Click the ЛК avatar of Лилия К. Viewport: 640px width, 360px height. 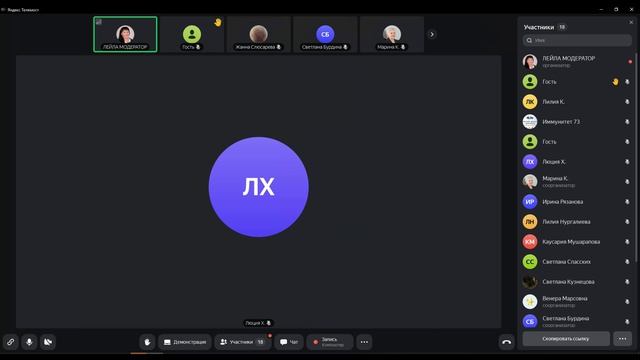[530, 102]
